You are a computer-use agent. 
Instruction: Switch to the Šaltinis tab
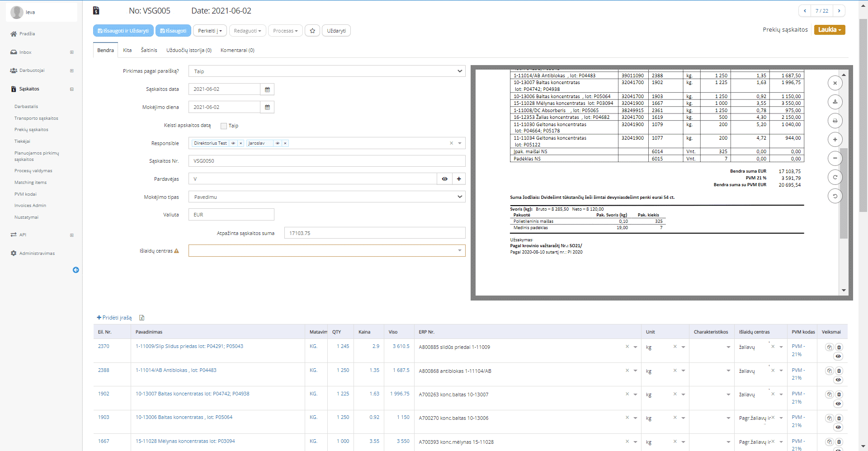[x=149, y=50]
